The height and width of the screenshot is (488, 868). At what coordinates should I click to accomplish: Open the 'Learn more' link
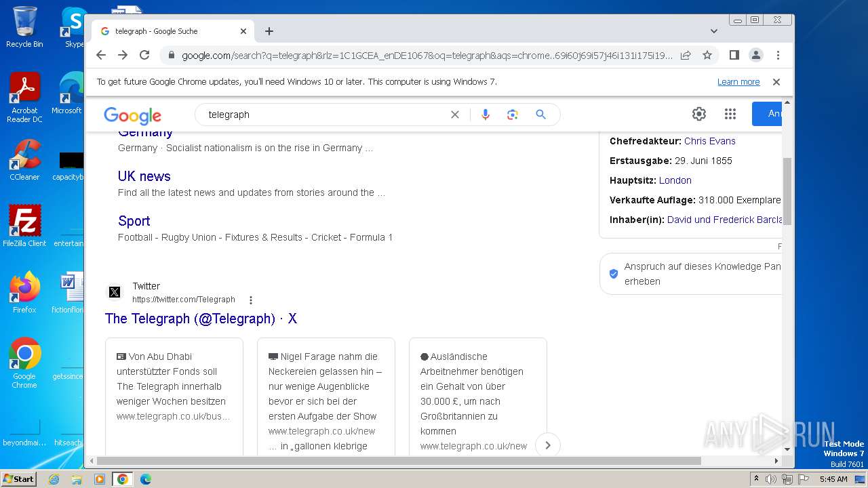738,82
